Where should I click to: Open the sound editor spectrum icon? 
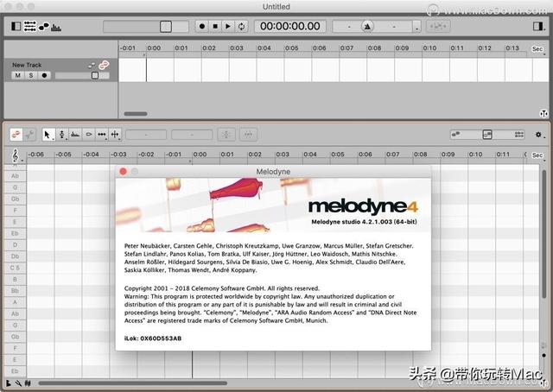point(56,27)
